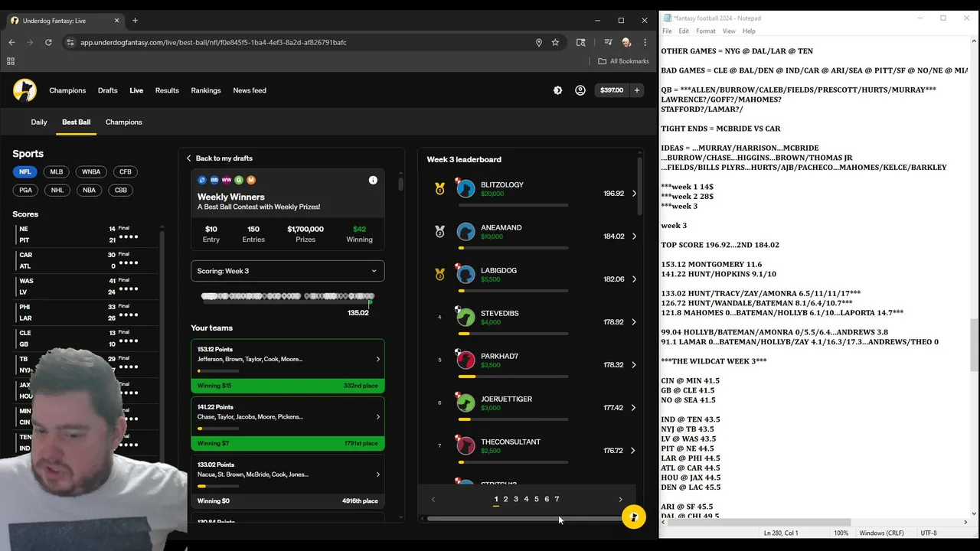Screen dimensions: 980x551
Task: Open a new browser tab
Action: (135, 20)
